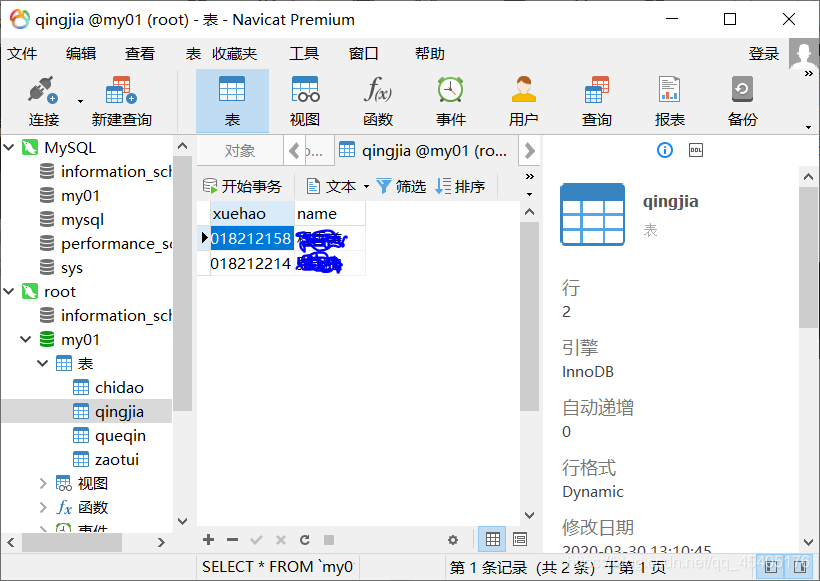Select the qingjia @my01 tab
820x581 pixels.
click(426, 151)
